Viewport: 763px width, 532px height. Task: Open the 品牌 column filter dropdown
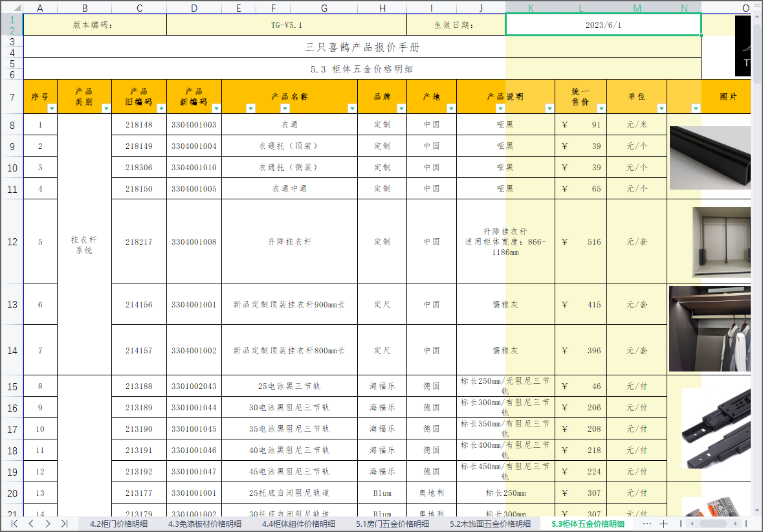click(x=401, y=109)
